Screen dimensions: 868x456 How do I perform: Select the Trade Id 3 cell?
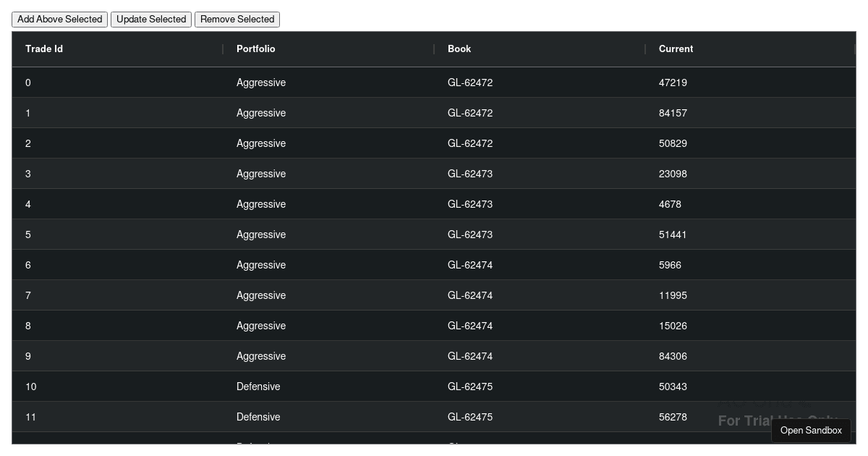click(118, 174)
